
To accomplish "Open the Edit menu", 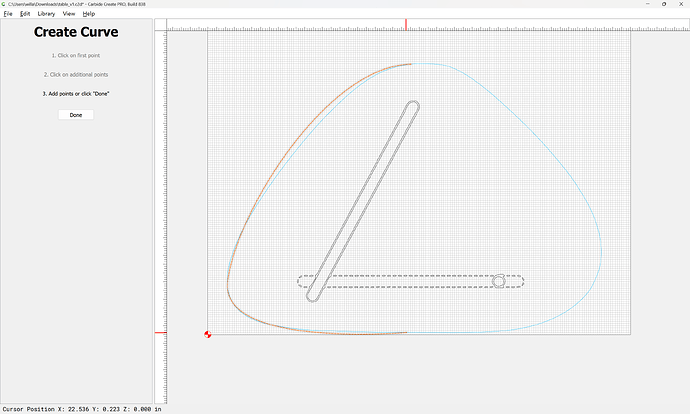I will click(x=24, y=14).
